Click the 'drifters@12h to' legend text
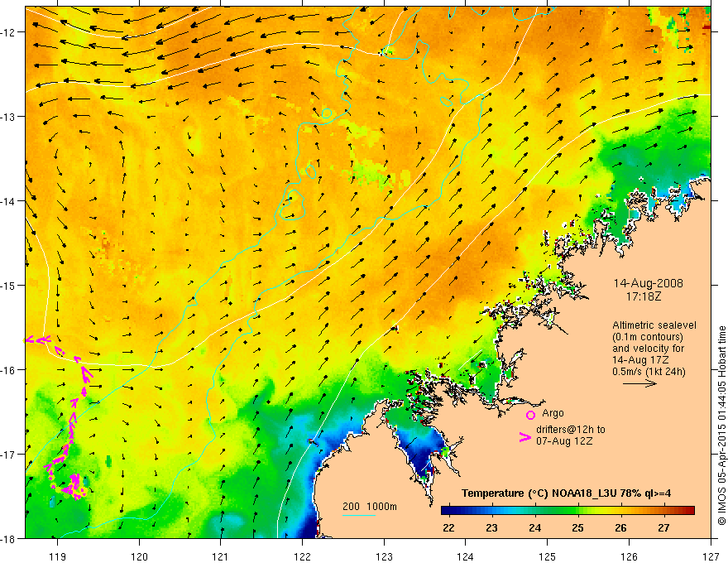This screenshot has height=563, width=728. click(571, 430)
